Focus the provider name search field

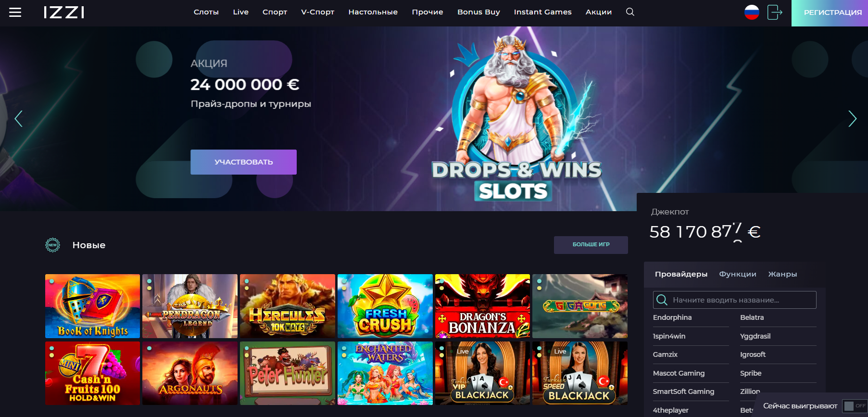734,300
